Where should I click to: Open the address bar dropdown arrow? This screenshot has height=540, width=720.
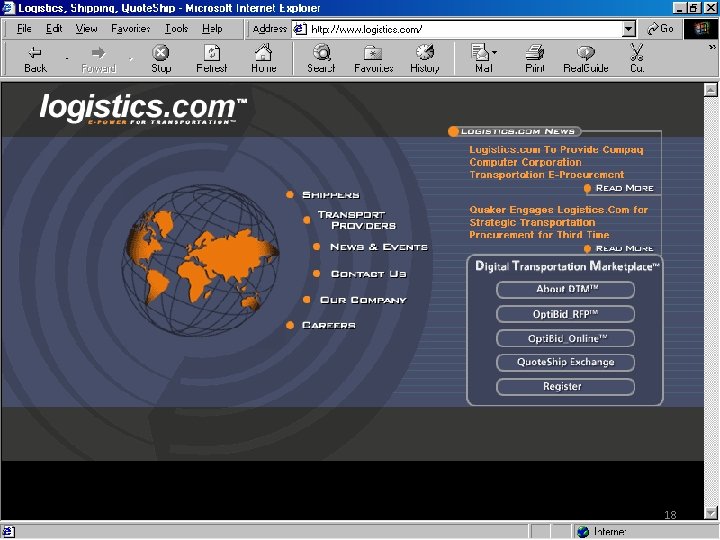(629, 29)
